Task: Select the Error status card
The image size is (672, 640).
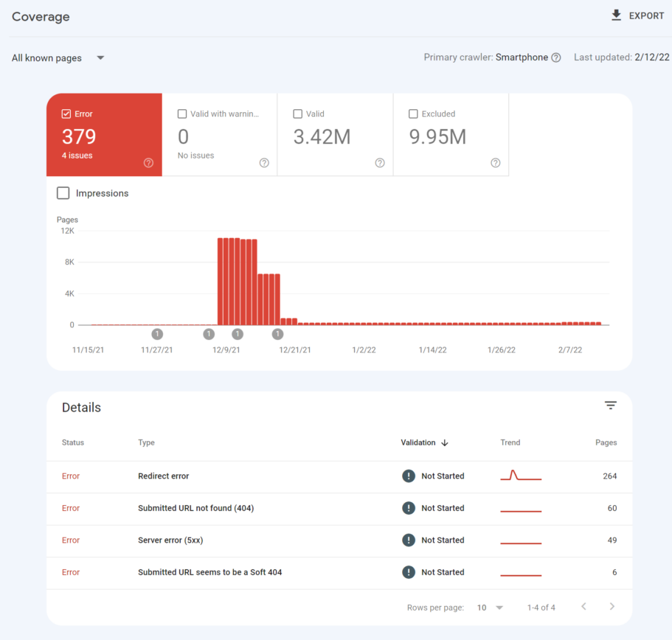Action: click(104, 135)
